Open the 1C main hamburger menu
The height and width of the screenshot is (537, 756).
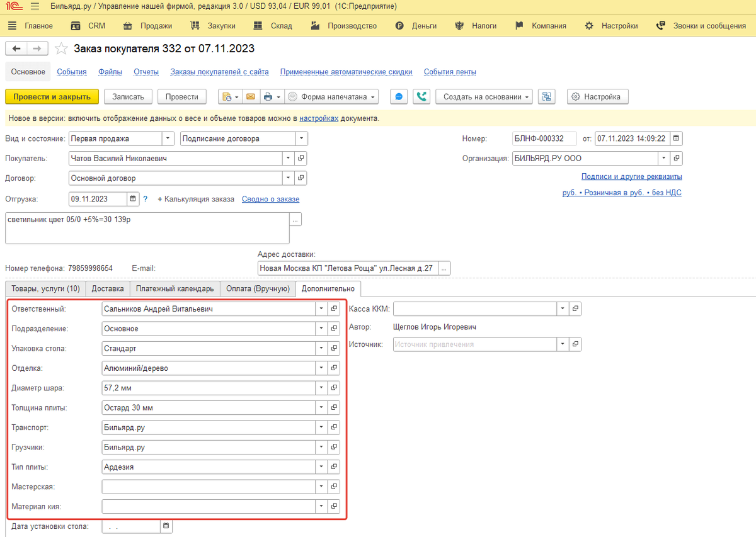[x=35, y=6]
